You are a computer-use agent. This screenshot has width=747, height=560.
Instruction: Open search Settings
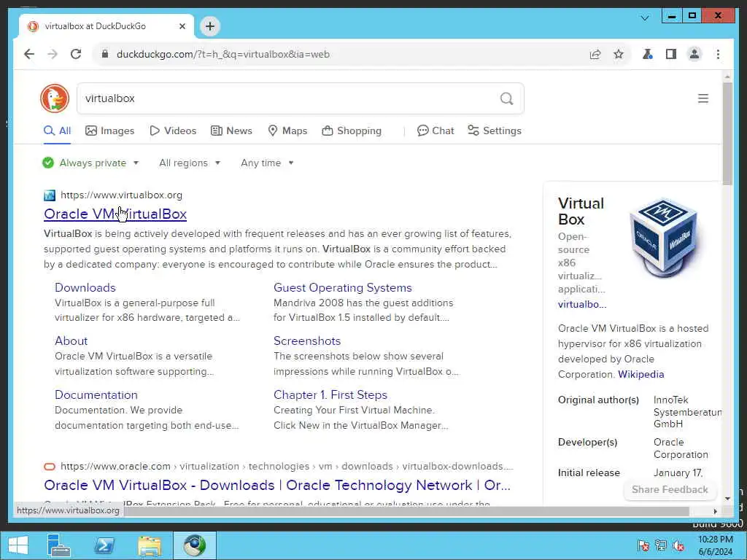495,131
